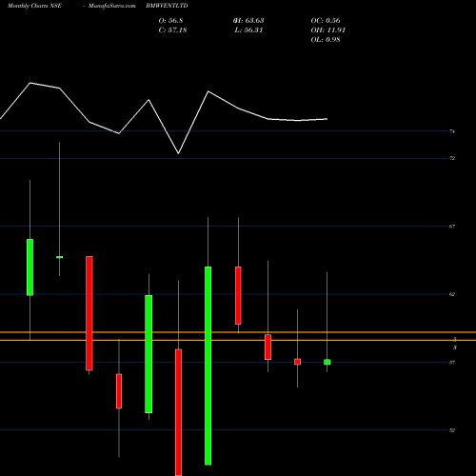Image resolution: width=476 pixels, height=476 pixels.
Task: Click the 'OC: 0.56' reading
Action: click(326, 21)
